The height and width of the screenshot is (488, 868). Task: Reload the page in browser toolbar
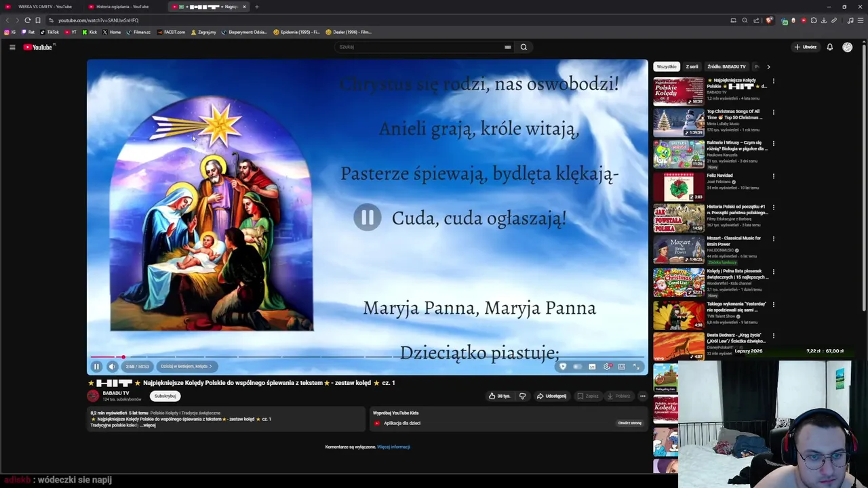(x=27, y=20)
